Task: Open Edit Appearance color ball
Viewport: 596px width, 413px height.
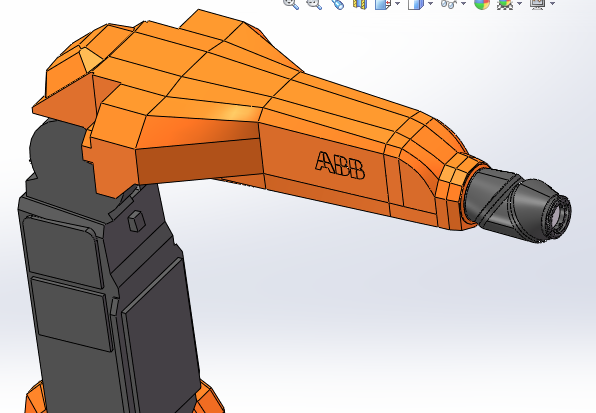Action: (482, 3)
